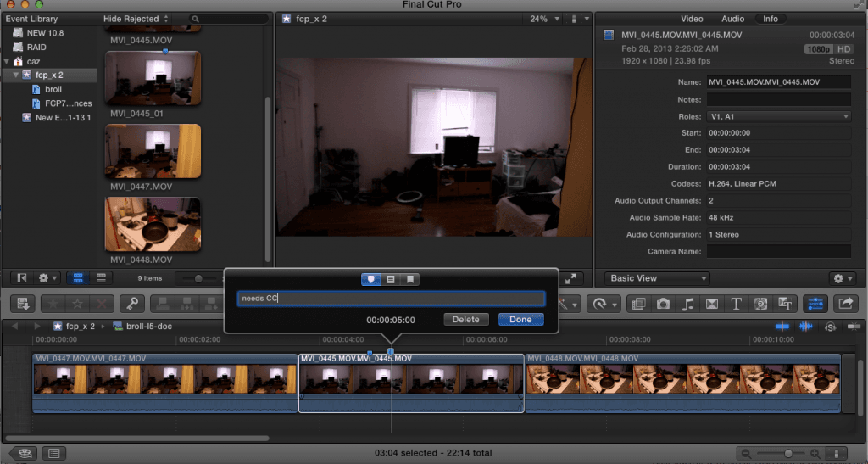Collapse the caz library disclosure triangle

pos(7,62)
